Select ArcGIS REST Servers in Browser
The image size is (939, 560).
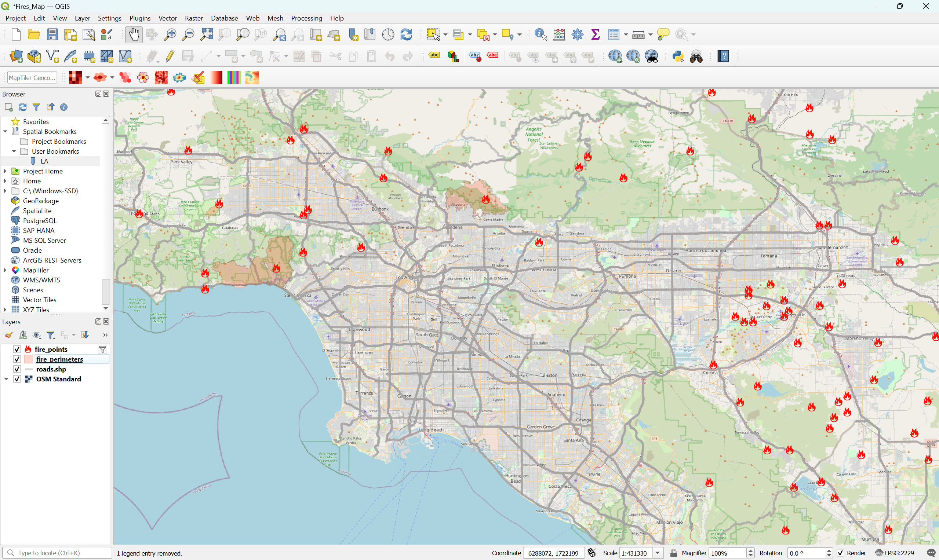point(52,260)
